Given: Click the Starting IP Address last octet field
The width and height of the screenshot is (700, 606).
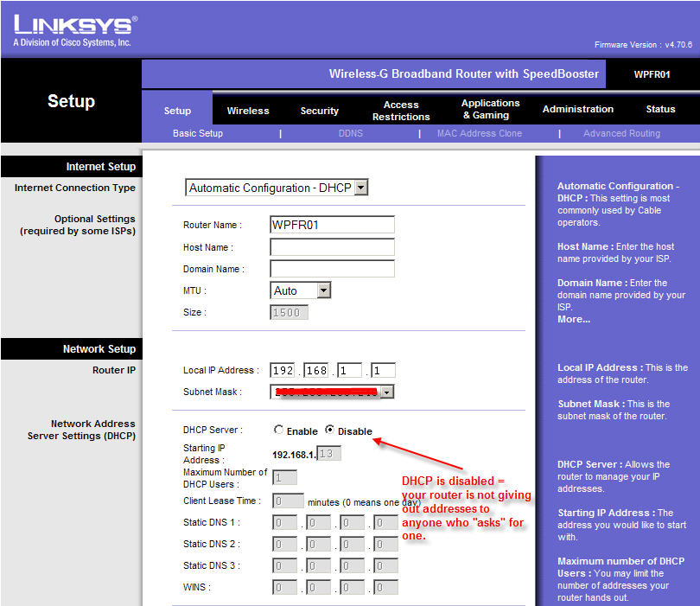Looking at the screenshot, I should 328,454.
